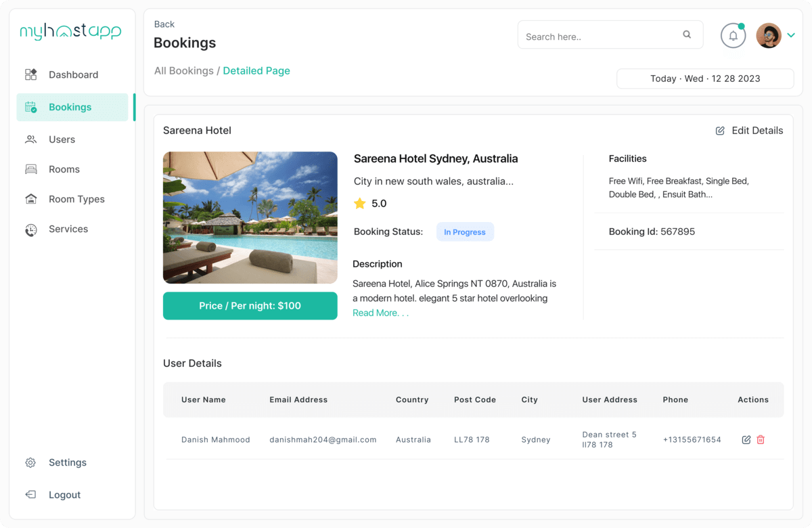Click the Actions column header
This screenshot has height=528, width=812.
pyautogui.click(x=753, y=400)
